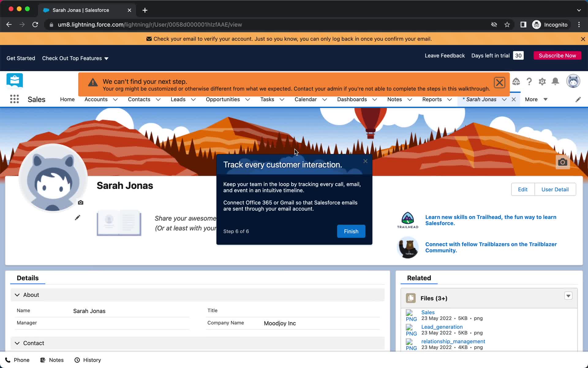The width and height of the screenshot is (588, 368).
Task: Open the Calendar tab
Action: coord(306,99)
